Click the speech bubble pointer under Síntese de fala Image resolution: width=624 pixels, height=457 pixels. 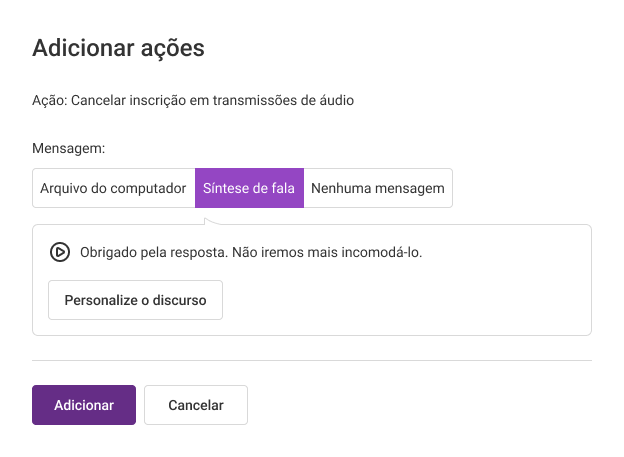(211, 221)
